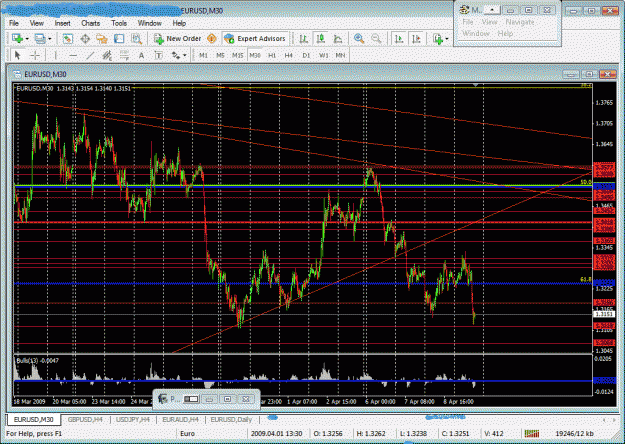Show the Navigator panel
The image size is (625, 444).
click(x=102, y=39)
